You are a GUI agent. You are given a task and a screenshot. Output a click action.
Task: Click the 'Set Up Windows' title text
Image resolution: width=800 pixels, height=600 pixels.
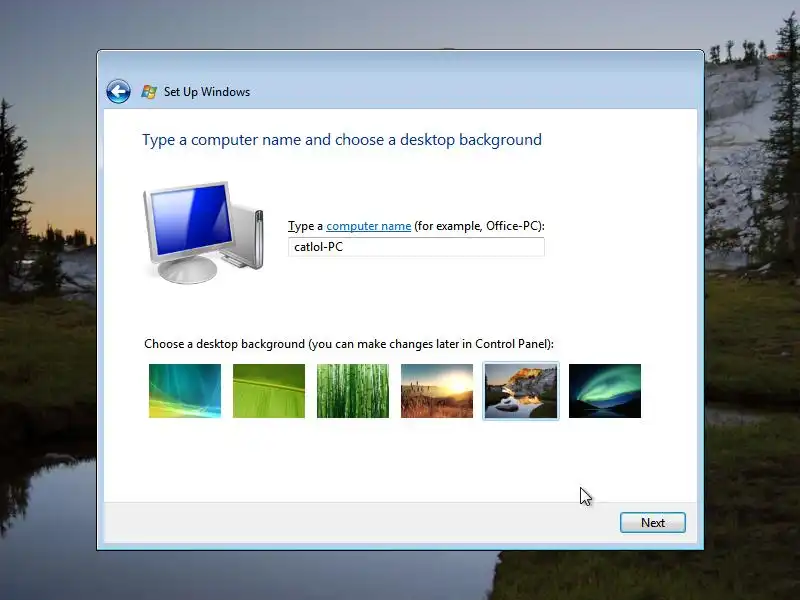coord(207,92)
